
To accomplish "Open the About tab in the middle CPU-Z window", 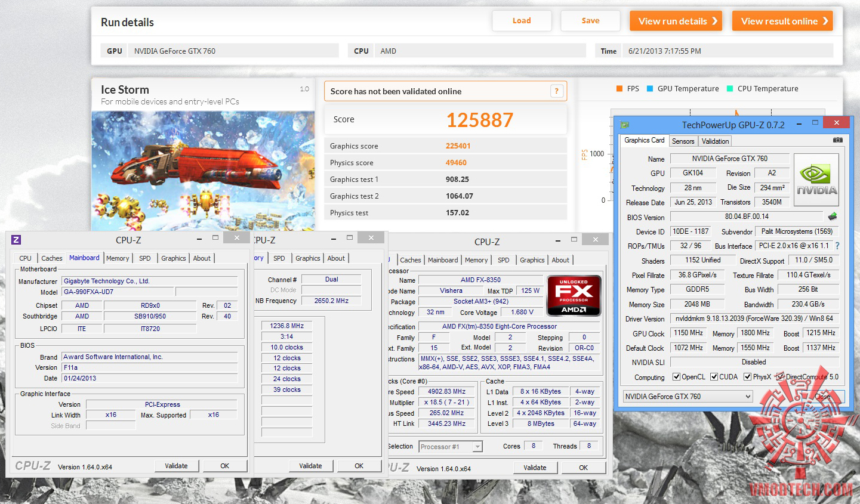I will click(x=336, y=258).
